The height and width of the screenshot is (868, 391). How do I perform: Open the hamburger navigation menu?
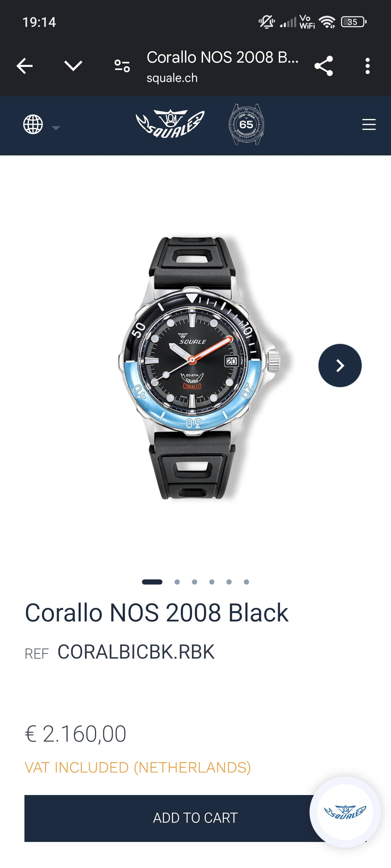[369, 124]
